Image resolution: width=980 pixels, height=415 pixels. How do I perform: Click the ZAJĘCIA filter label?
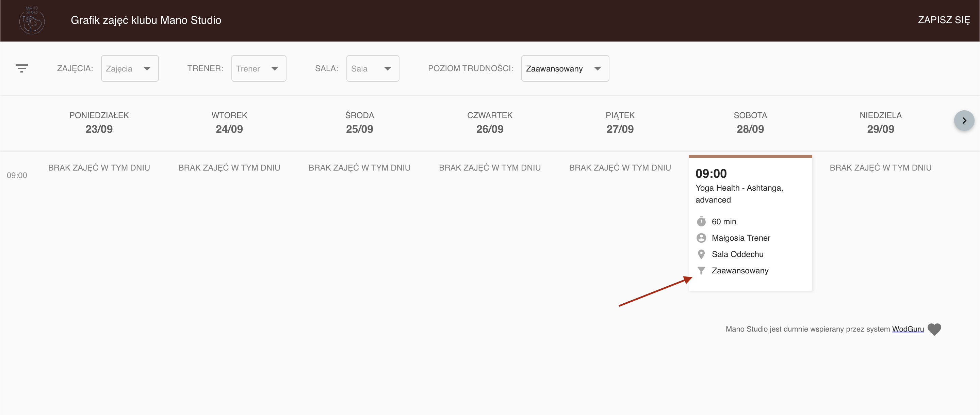[75, 68]
